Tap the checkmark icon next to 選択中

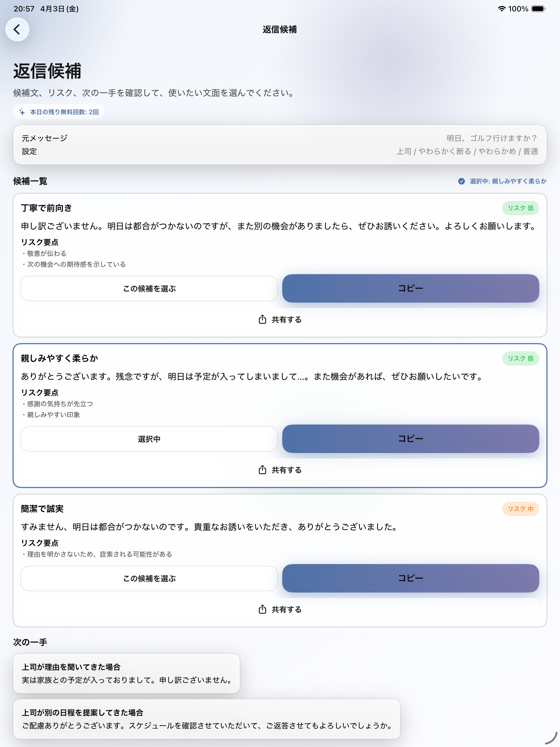(462, 181)
